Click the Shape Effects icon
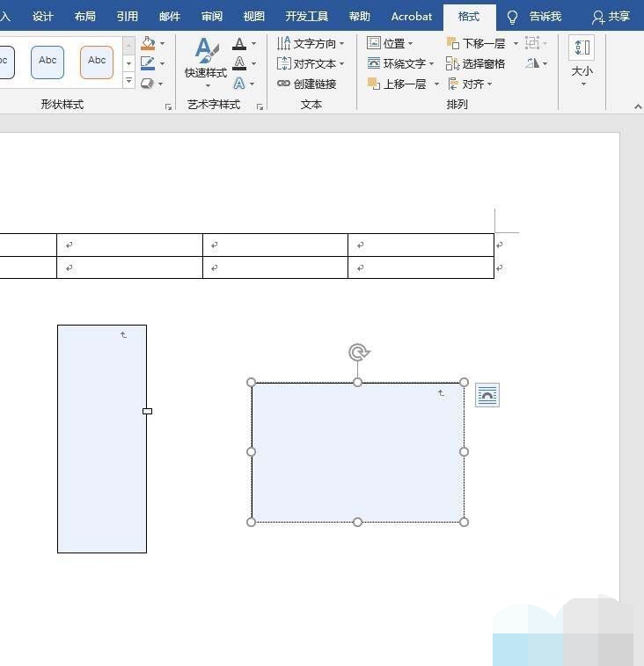This screenshot has width=644, height=666. 148,84
